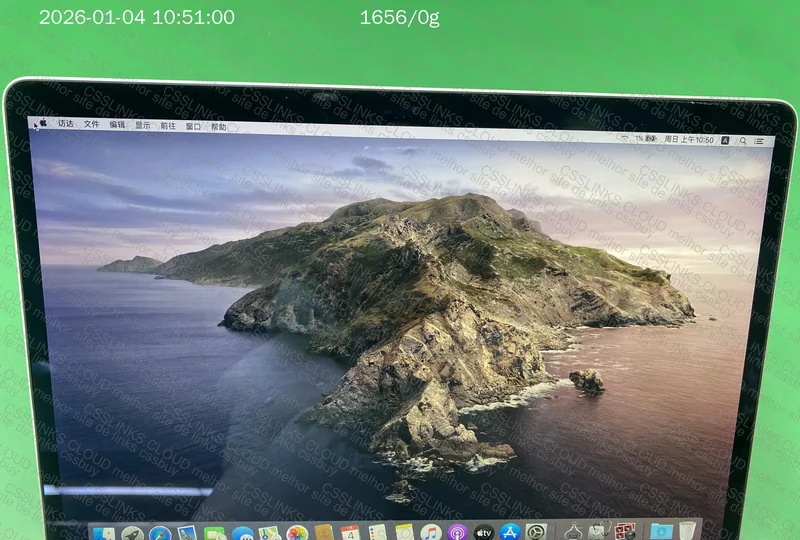The height and width of the screenshot is (540, 800).
Task: Open the 前往 menu
Action: click(168, 126)
